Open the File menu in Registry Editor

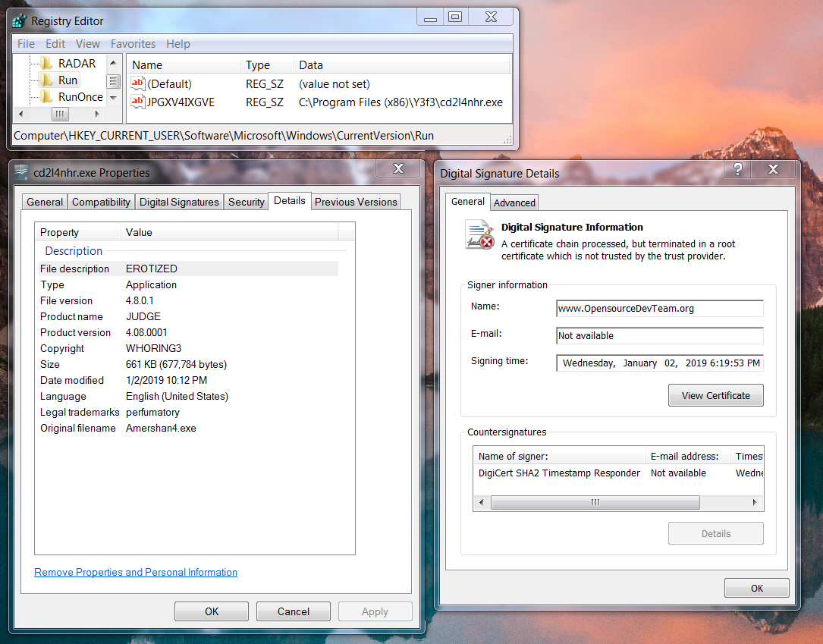click(26, 44)
